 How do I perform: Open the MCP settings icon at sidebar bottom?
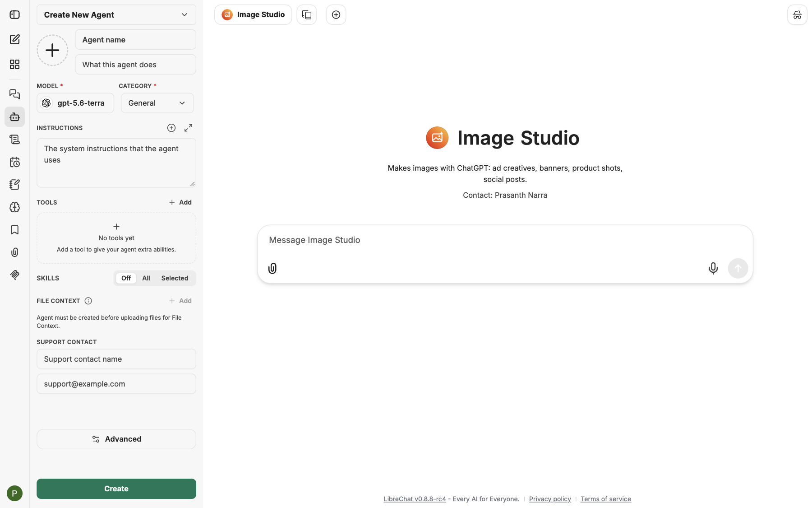click(14, 275)
